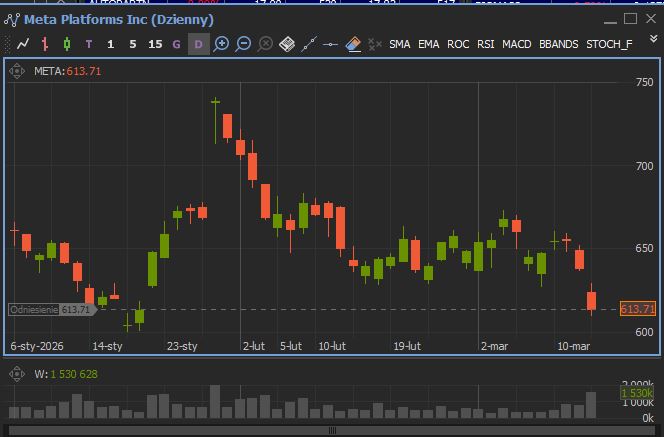Click the move handle next to META label
The width and height of the screenshot is (664, 437).
tap(18, 72)
